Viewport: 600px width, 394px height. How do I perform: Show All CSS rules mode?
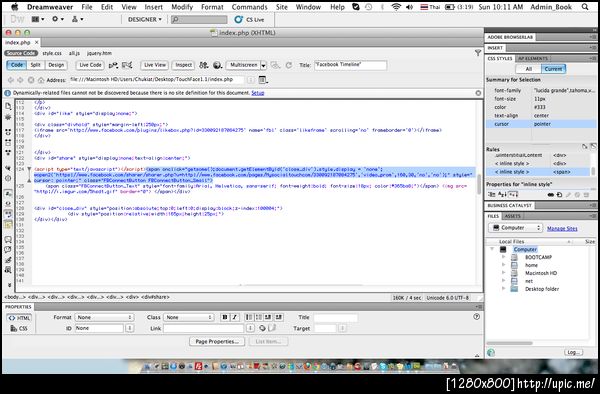tap(528, 69)
